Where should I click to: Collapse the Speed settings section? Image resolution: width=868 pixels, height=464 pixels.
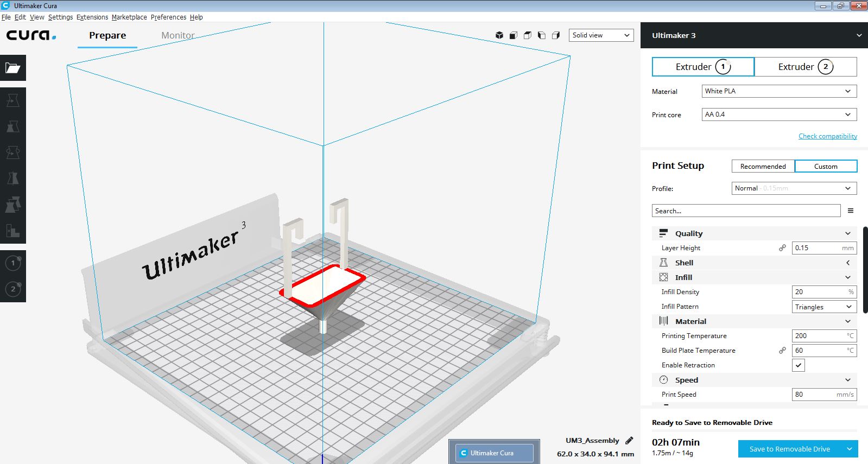755,380
